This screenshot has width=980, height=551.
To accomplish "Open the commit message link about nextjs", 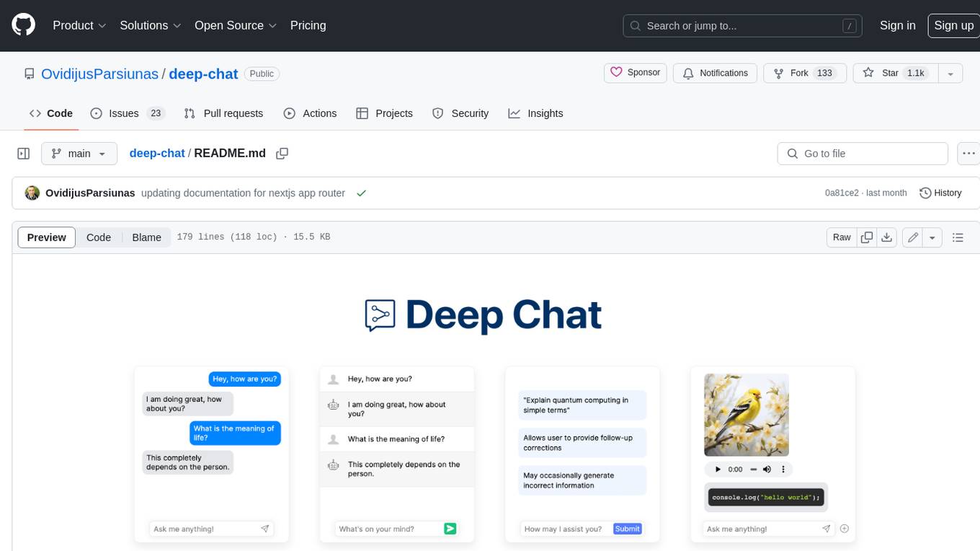I will (243, 193).
